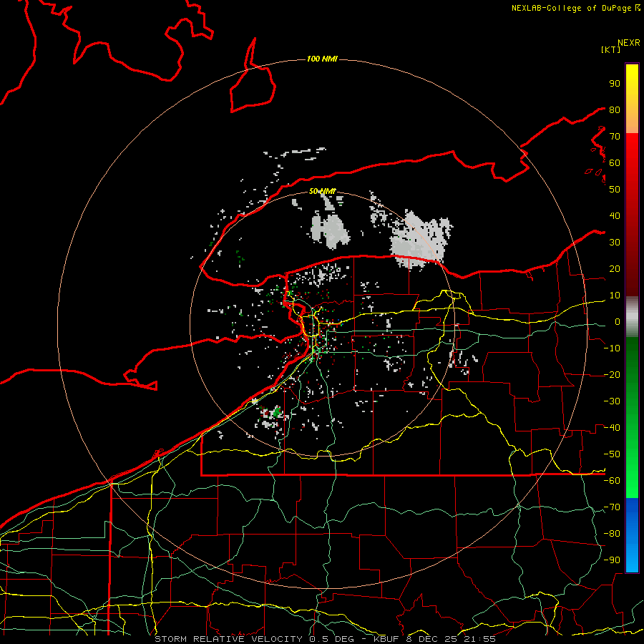Click the -80 value on the velocity scale
Screen dimensions: 644x644
[x=612, y=534]
